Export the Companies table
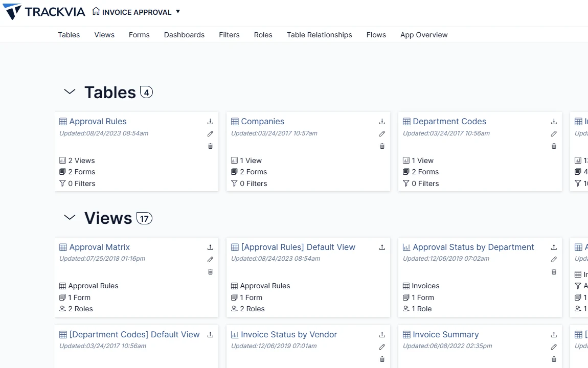588x368 pixels. click(382, 122)
